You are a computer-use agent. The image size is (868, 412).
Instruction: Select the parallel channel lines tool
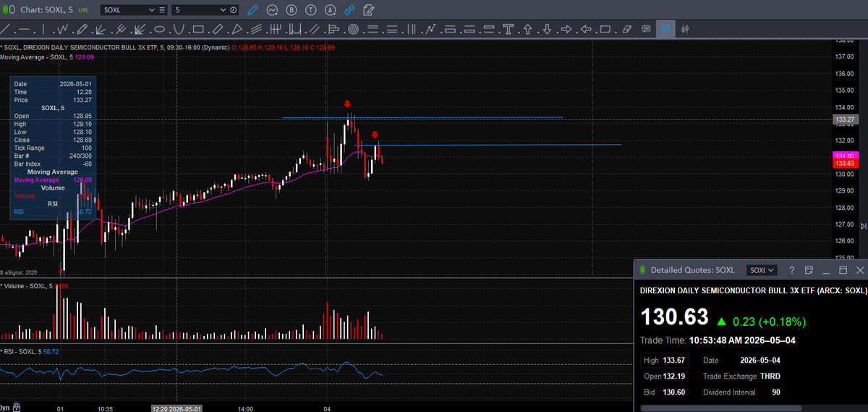coord(315,30)
